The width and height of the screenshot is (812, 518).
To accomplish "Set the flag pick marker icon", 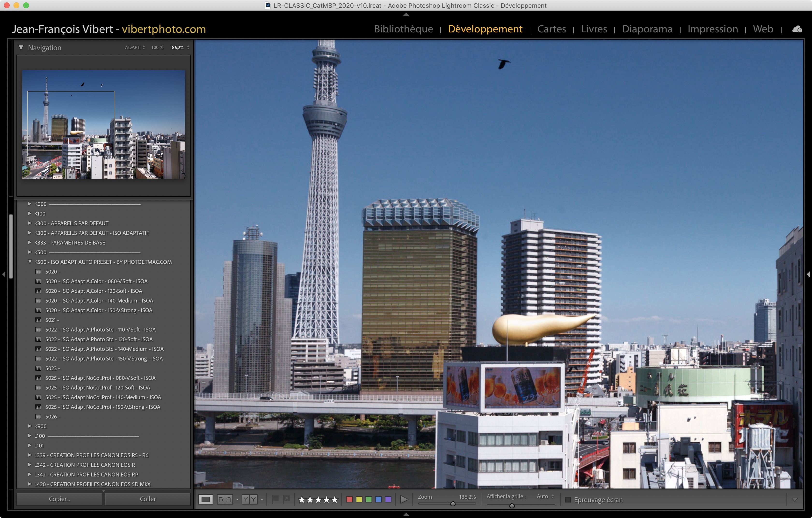I will click(275, 499).
